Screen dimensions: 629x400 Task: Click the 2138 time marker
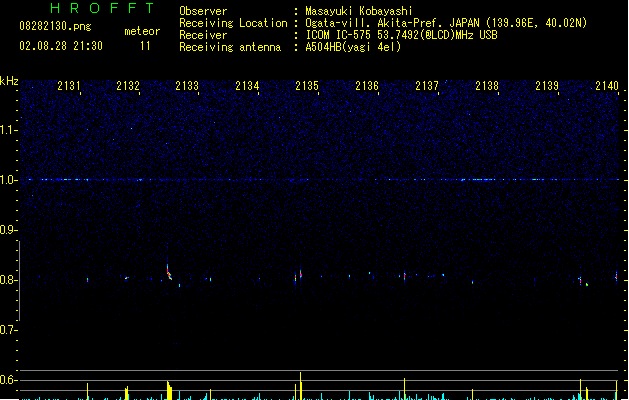click(x=487, y=86)
